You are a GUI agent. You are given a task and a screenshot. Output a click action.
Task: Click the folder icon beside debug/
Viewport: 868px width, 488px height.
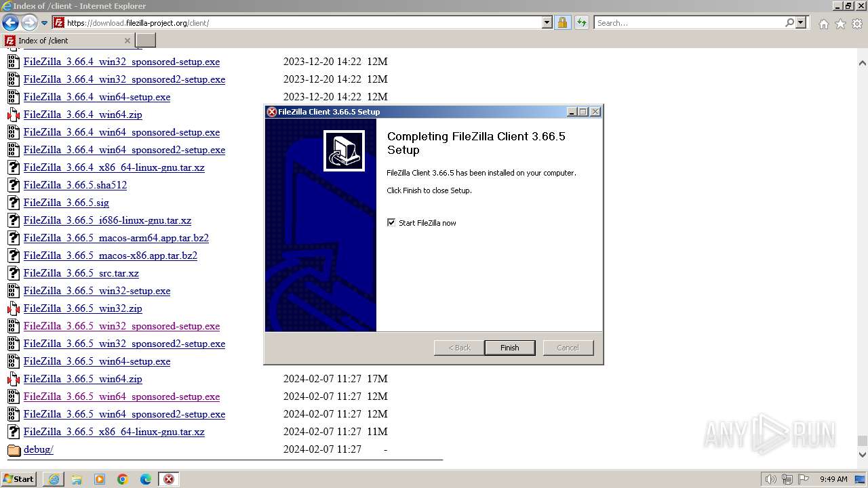(14, 449)
